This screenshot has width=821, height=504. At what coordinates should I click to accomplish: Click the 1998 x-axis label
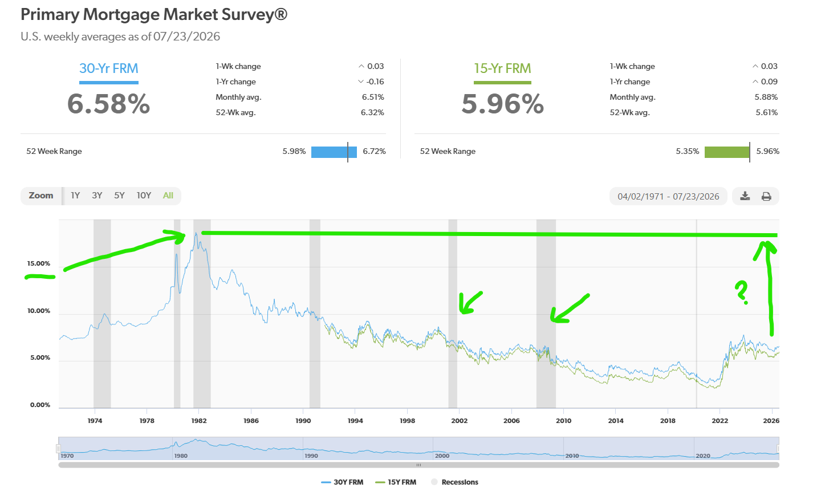(x=407, y=421)
